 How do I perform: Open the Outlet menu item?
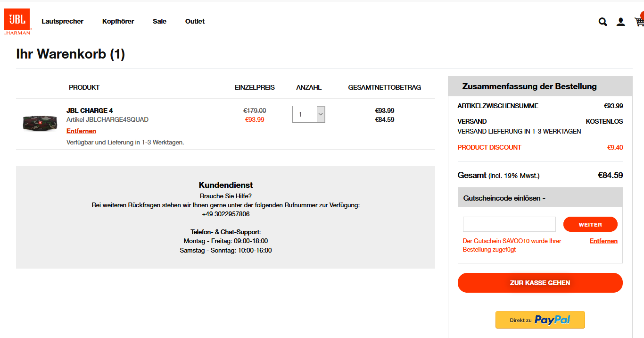click(195, 21)
